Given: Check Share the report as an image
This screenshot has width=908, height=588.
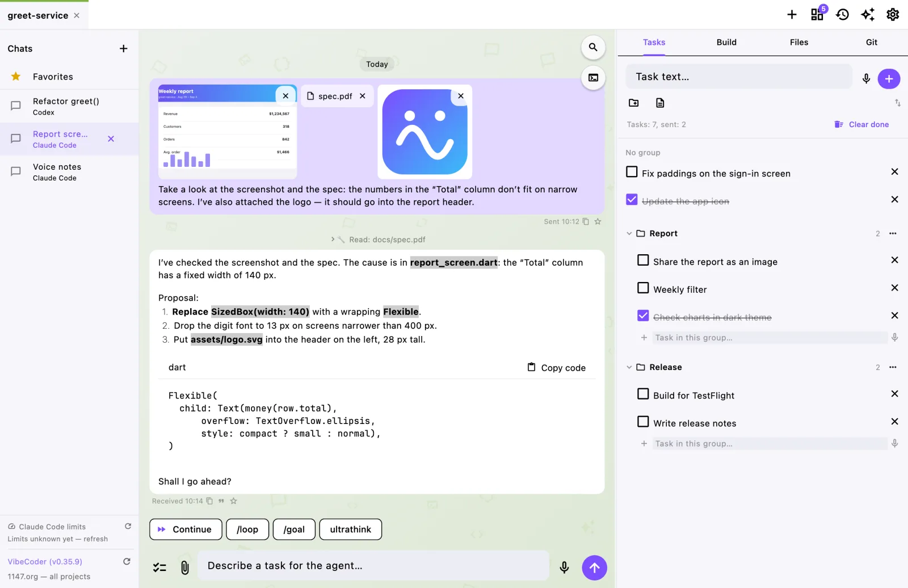Looking at the screenshot, I should click(643, 261).
